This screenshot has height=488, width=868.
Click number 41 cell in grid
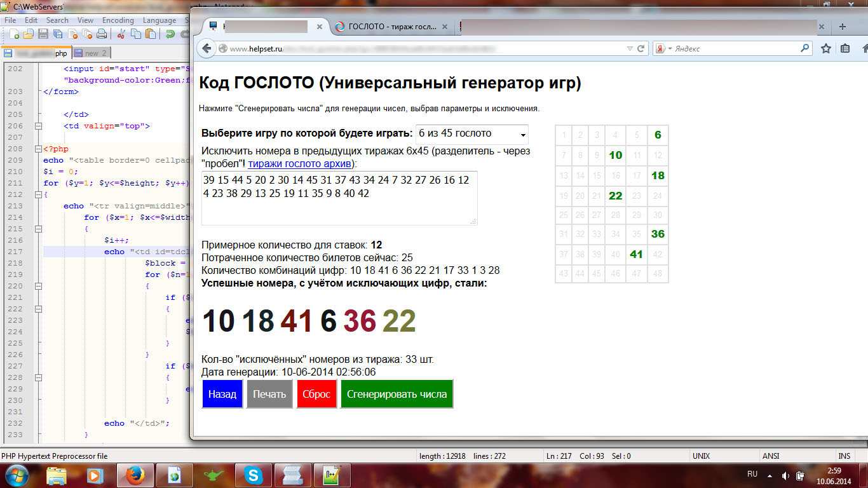tap(636, 254)
